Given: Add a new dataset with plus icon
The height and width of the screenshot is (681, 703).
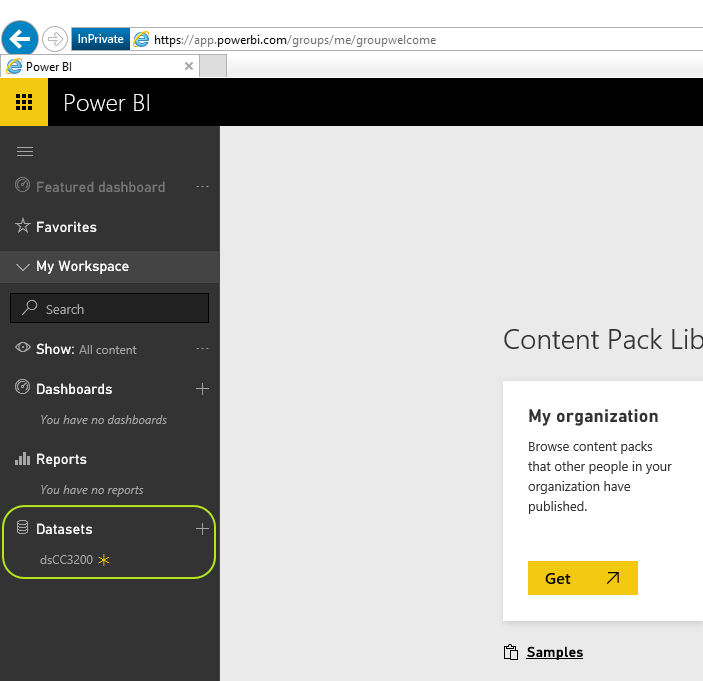Looking at the screenshot, I should click(203, 529).
